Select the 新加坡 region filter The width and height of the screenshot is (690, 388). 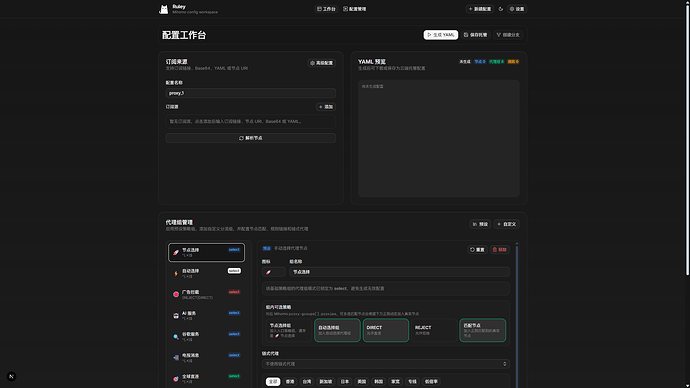[326, 381]
